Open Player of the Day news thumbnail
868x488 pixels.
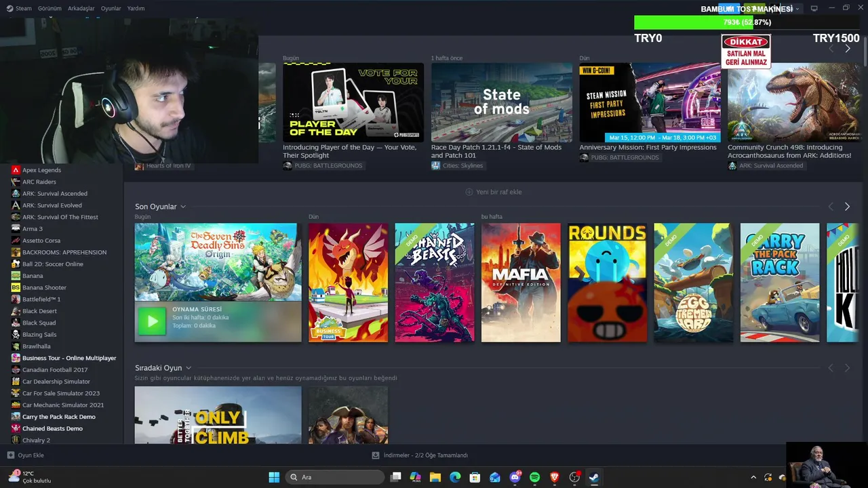point(353,102)
